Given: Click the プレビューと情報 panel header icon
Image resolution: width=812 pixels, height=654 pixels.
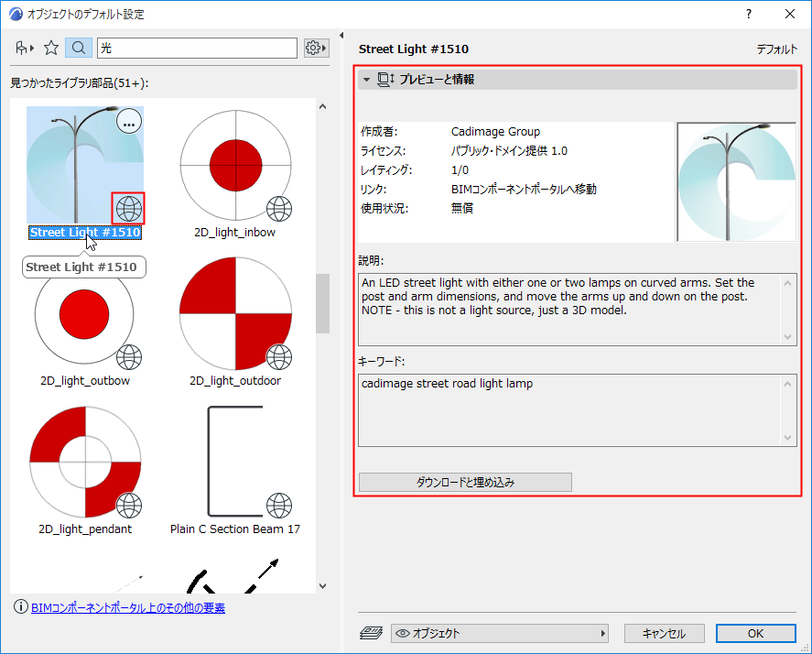Looking at the screenshot, I should pos(385,80).
